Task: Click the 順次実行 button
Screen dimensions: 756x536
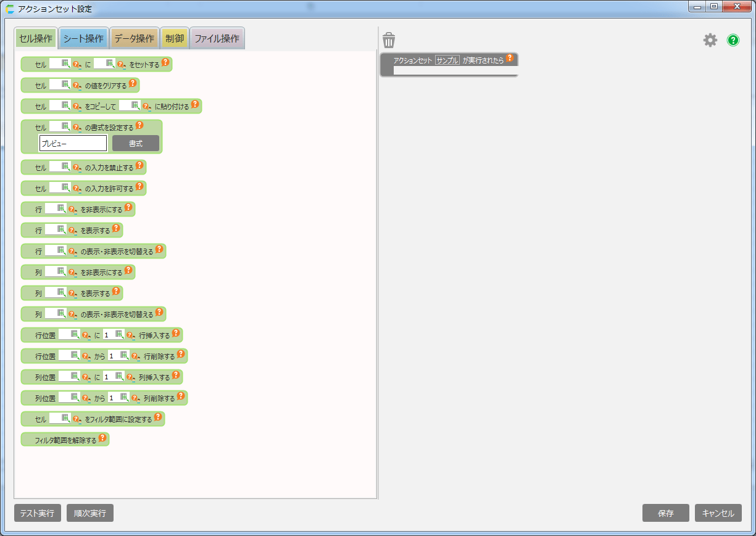Action: tap(90, 513)
